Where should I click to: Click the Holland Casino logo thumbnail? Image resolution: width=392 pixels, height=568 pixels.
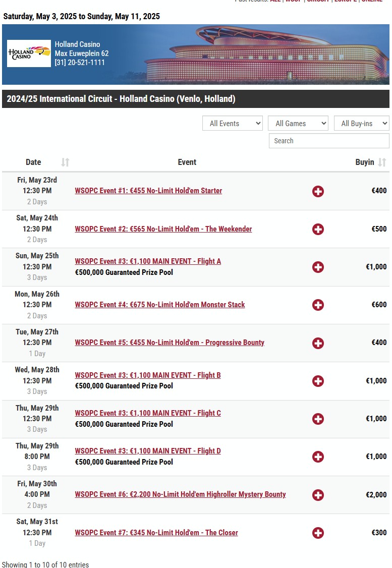pos(29,53)
